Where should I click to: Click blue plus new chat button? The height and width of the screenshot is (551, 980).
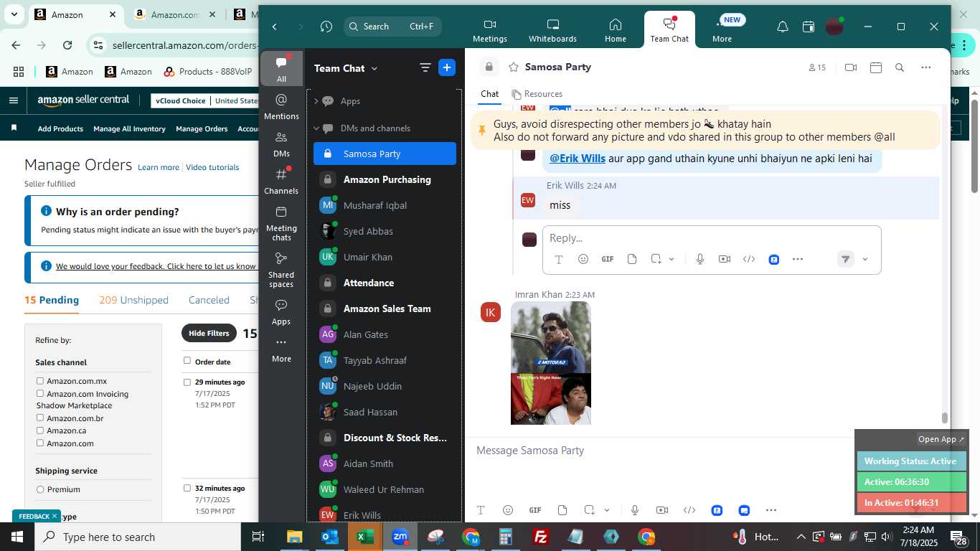click(x=447, y=67)
